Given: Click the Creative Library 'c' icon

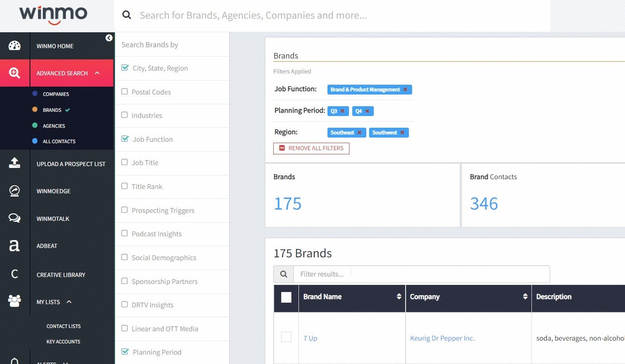Looking at the screenshot, I should click(x=15, y=274).
